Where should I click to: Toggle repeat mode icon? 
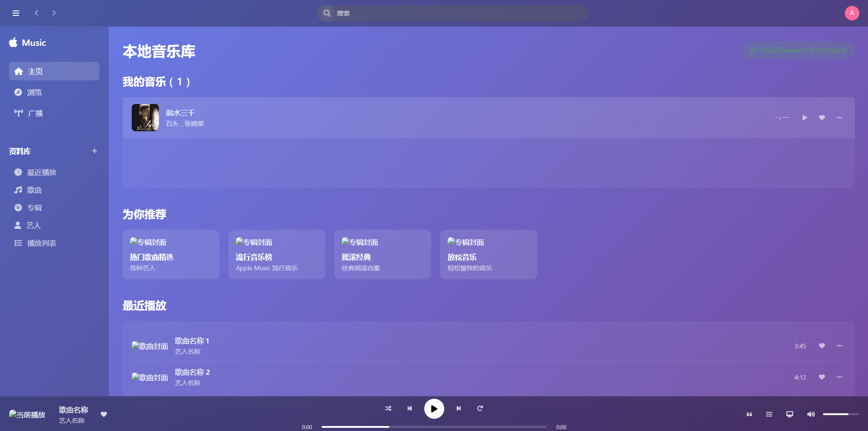pyautogui.click(x=480, y=408)
